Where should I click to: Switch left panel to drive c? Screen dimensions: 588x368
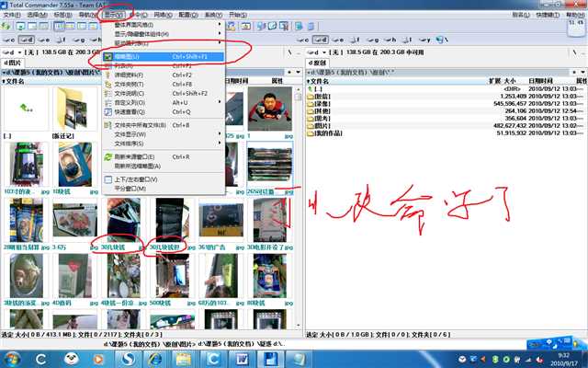[8, 40]
